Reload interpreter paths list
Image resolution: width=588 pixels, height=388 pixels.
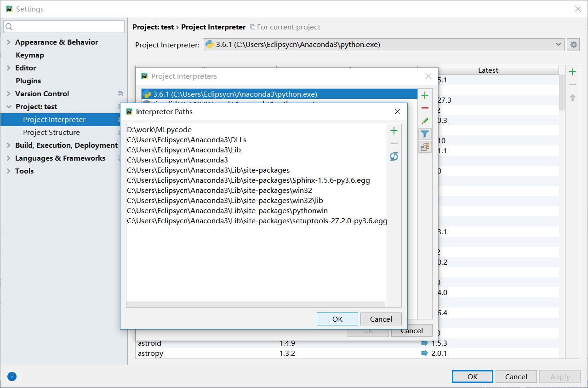click(x=394, y=156)
